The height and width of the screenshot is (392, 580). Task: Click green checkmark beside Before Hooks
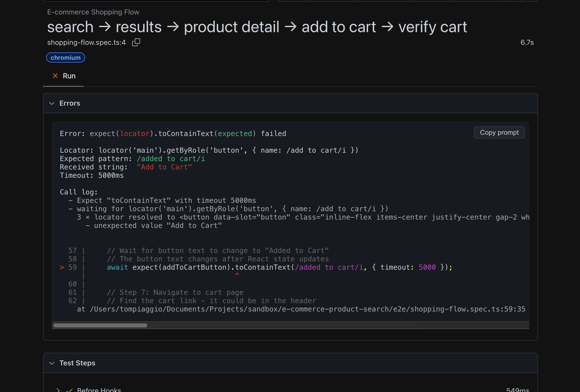coord(69,390)
